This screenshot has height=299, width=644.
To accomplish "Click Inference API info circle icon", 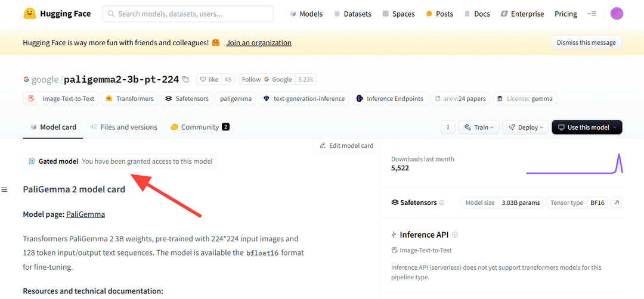I will [x=454, y=235].
